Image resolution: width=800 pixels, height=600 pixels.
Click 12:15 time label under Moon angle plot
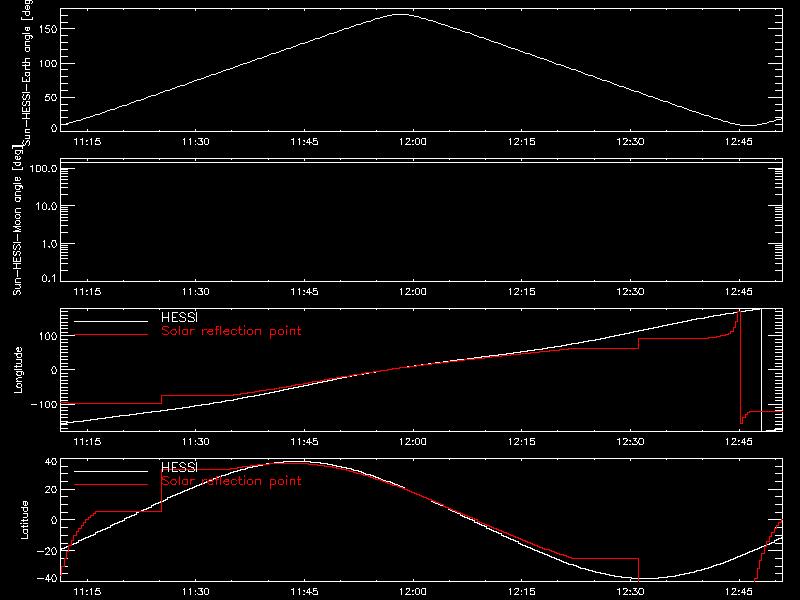click(521, 292)
